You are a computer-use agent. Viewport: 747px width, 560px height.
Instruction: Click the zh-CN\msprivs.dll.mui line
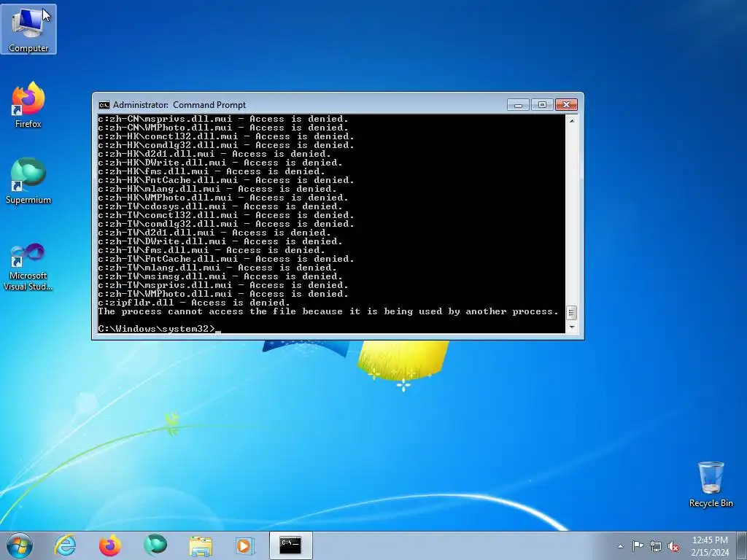click(223, 119)
